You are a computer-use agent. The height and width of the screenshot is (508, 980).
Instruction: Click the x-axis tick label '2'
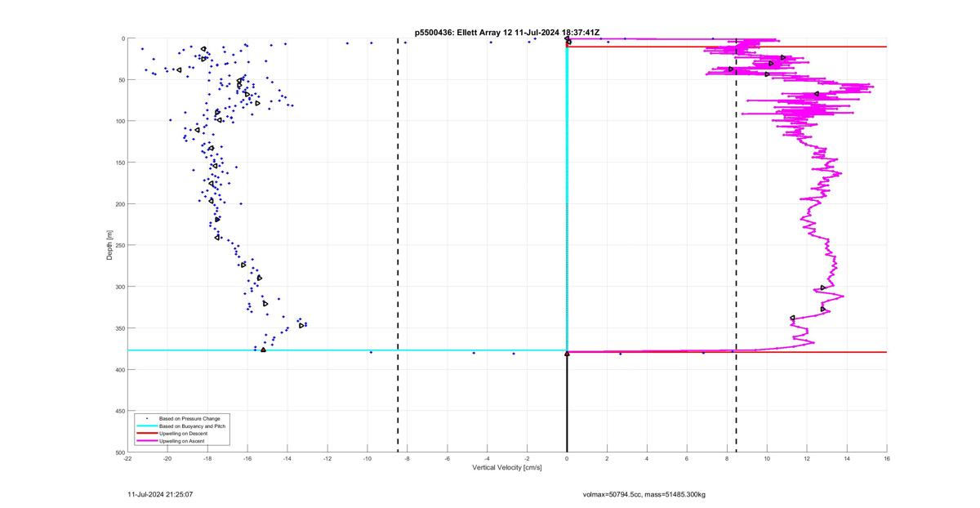[607, 458]
